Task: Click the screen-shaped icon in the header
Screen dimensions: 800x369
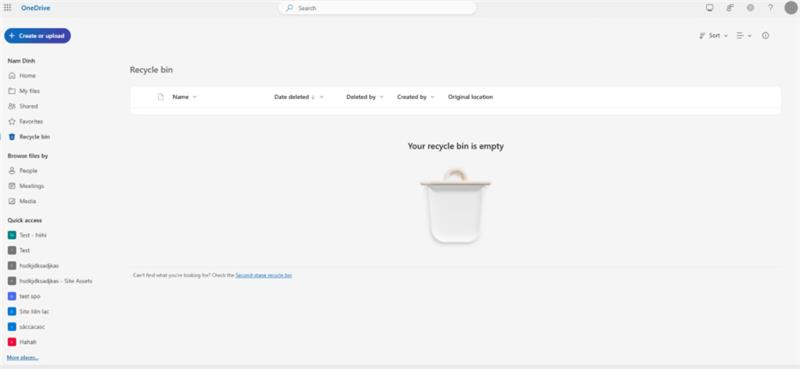Action: click(x=709, y=8)
